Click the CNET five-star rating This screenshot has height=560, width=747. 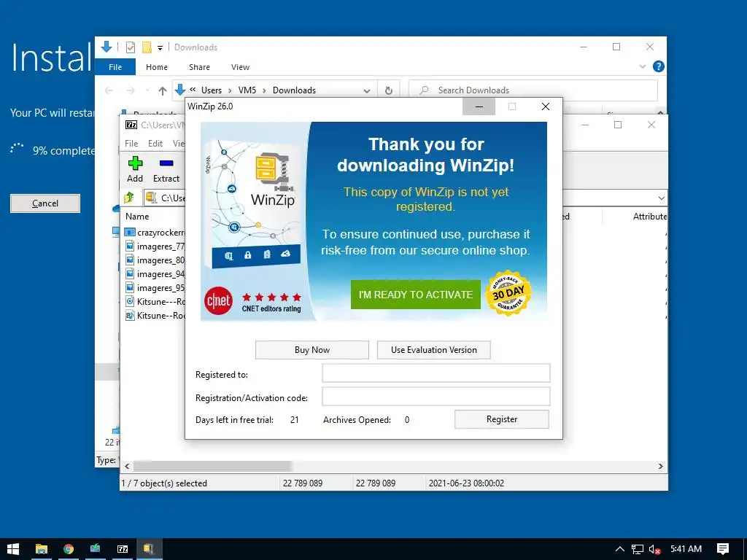(x=271, y=297)
